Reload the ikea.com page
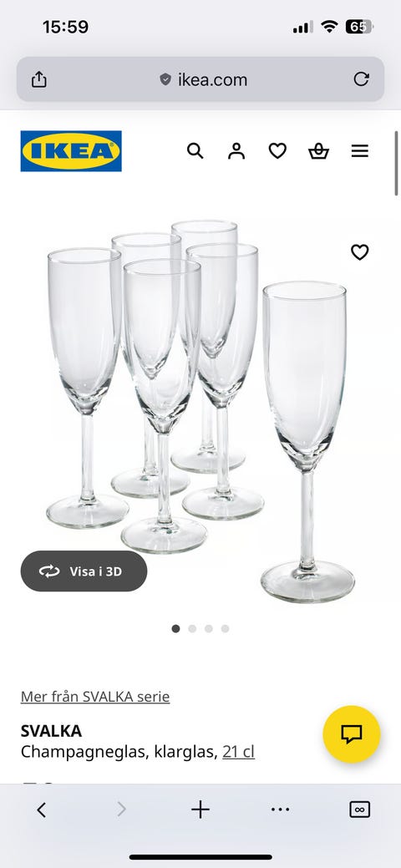The image size is (401, 868). (361, 79)
